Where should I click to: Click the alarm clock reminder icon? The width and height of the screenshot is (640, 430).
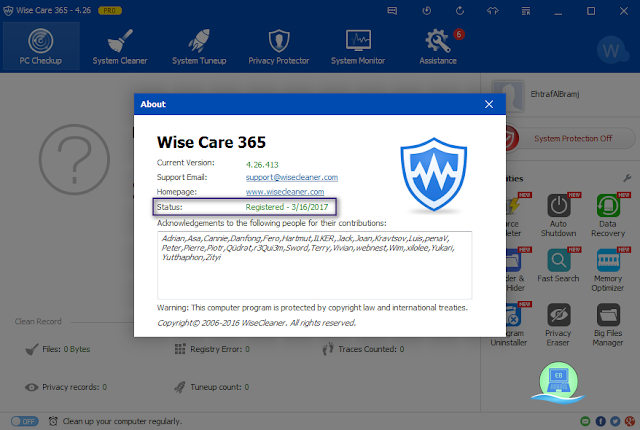(53, 421)
